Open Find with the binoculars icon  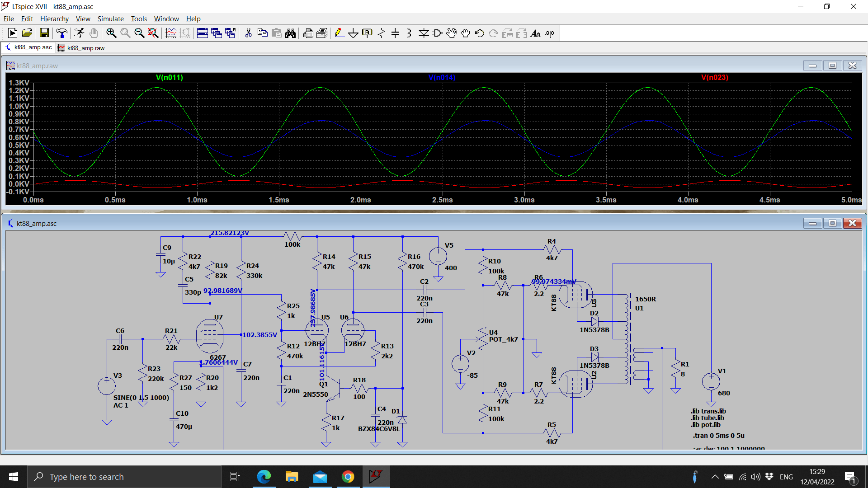coord(290,33)
